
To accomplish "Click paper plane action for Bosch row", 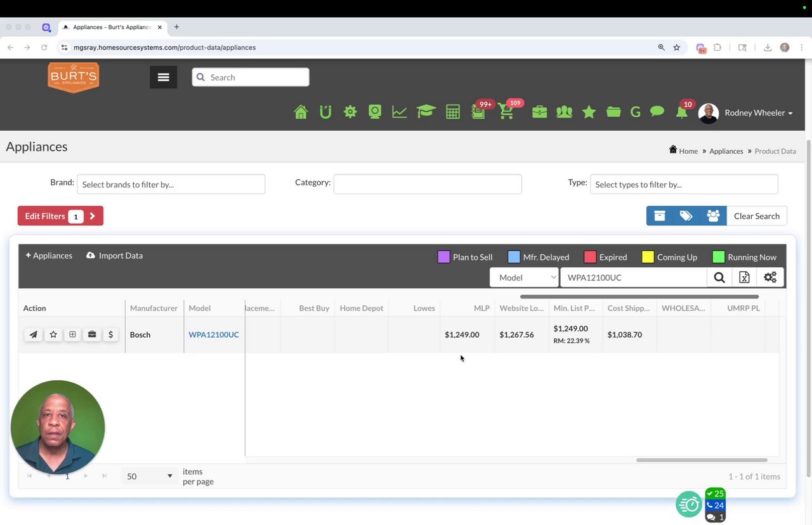I will 34,335.
